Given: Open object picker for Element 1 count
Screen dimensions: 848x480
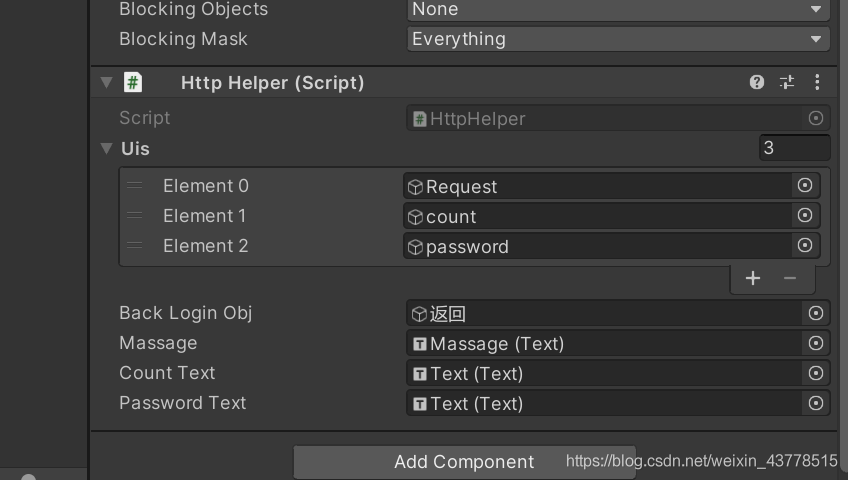Looking at the screenshot, I should click(x=804, y=216).
